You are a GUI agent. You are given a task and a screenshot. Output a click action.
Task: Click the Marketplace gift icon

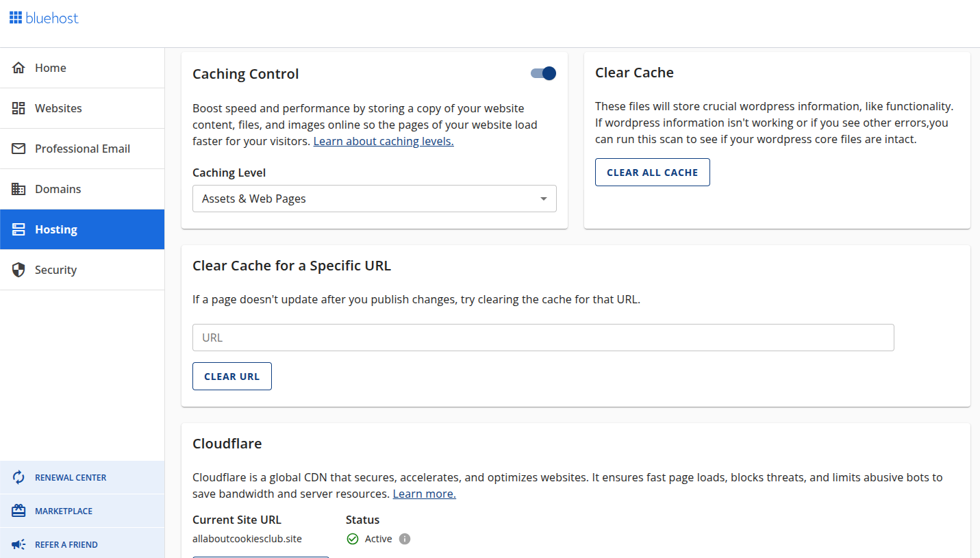[x=18, y=511]
